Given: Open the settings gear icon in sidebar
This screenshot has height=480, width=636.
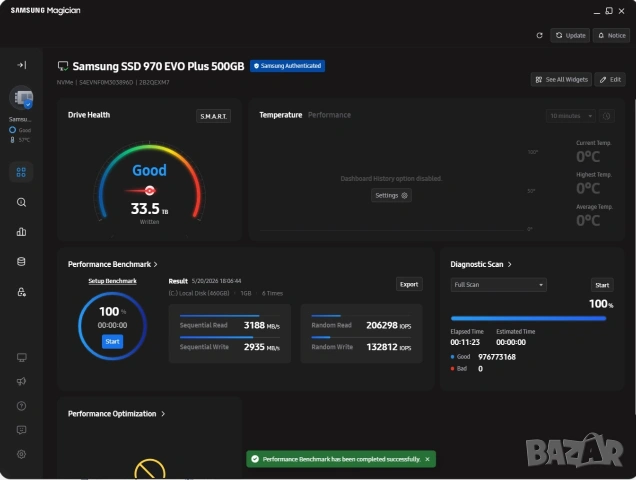Looking at the screenshot, I should 21,454.
